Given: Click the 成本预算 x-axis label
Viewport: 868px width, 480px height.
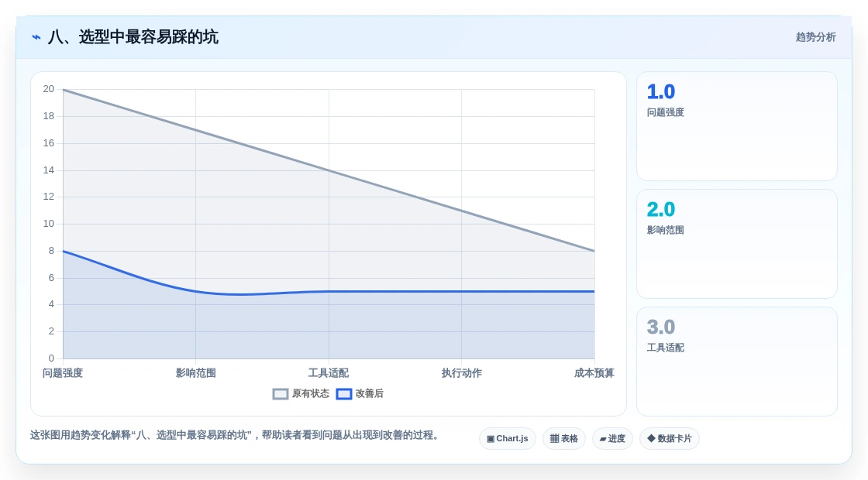Looking at the screenshot, I should [x=594, y=373].
